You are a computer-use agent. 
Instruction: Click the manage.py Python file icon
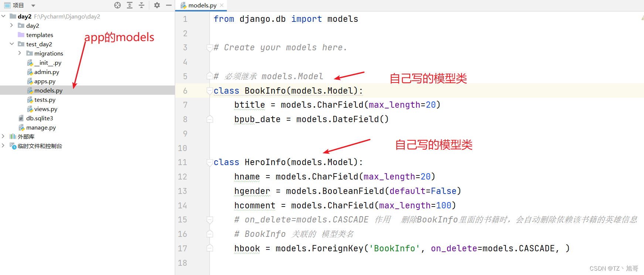pos(21,127)
